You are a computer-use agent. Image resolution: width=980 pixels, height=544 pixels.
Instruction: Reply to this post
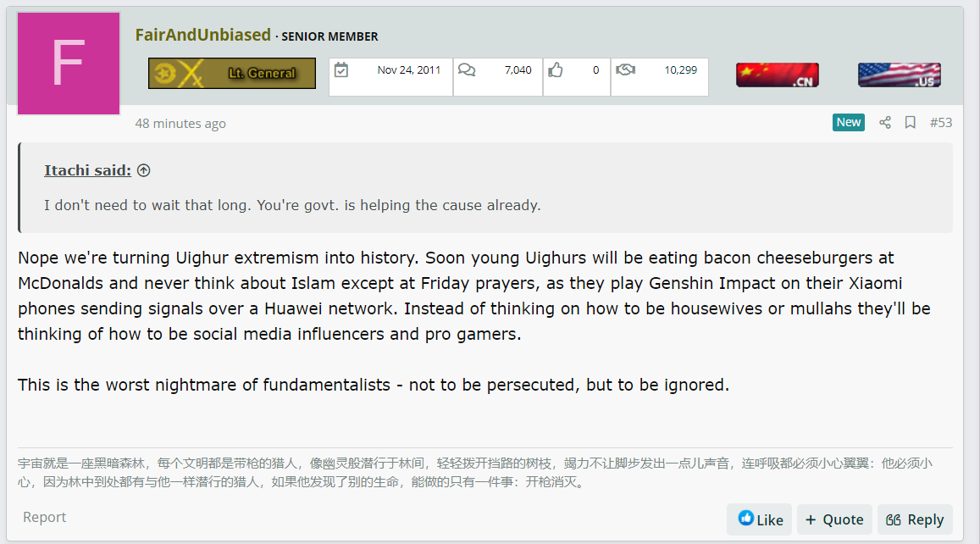(915, 519)
